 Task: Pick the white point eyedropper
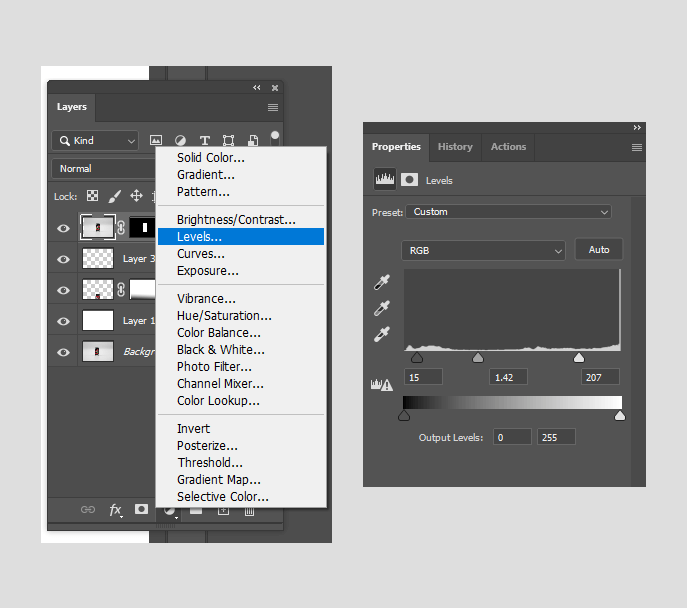coord(382,334)
